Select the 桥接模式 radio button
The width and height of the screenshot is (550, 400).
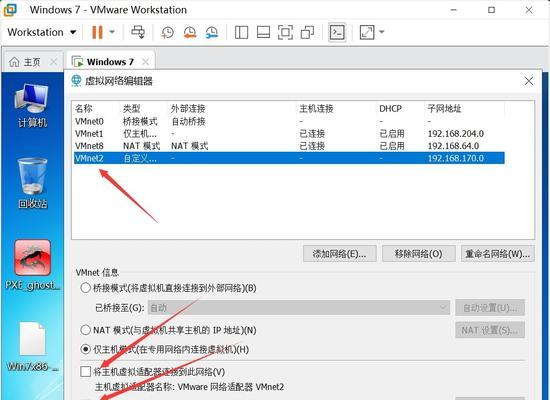coord(86,288)
